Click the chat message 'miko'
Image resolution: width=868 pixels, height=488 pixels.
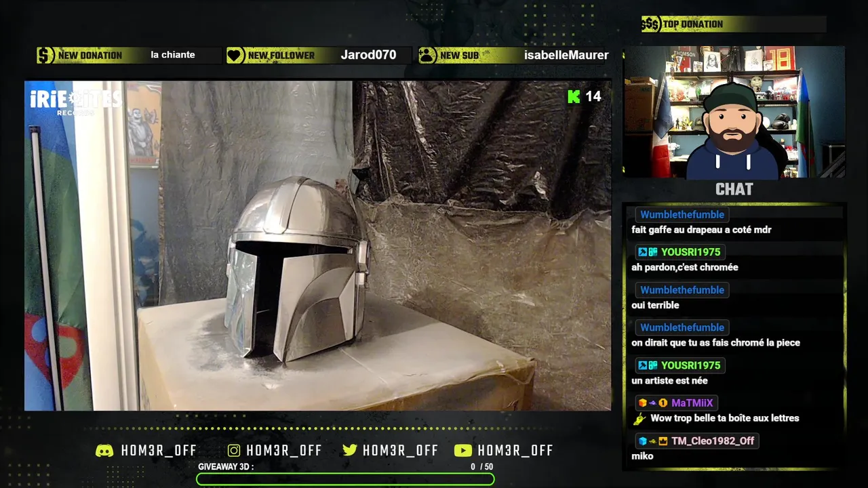click(642, 456)
